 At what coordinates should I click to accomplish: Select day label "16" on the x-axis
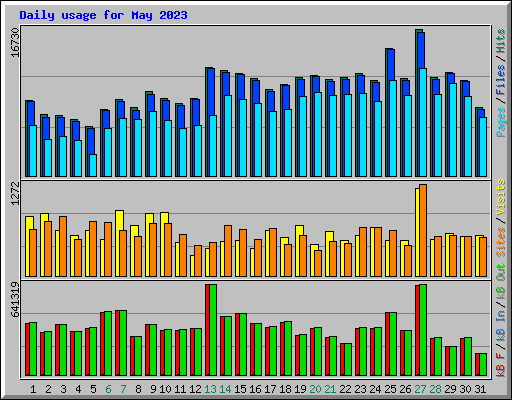[x=255, y=389]
